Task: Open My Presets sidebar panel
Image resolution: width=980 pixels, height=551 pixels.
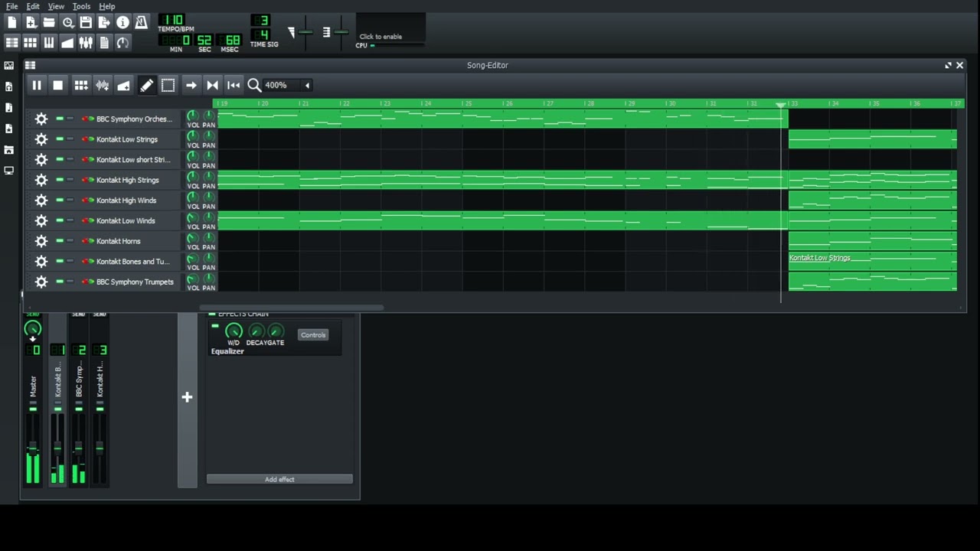Action: 9,129
